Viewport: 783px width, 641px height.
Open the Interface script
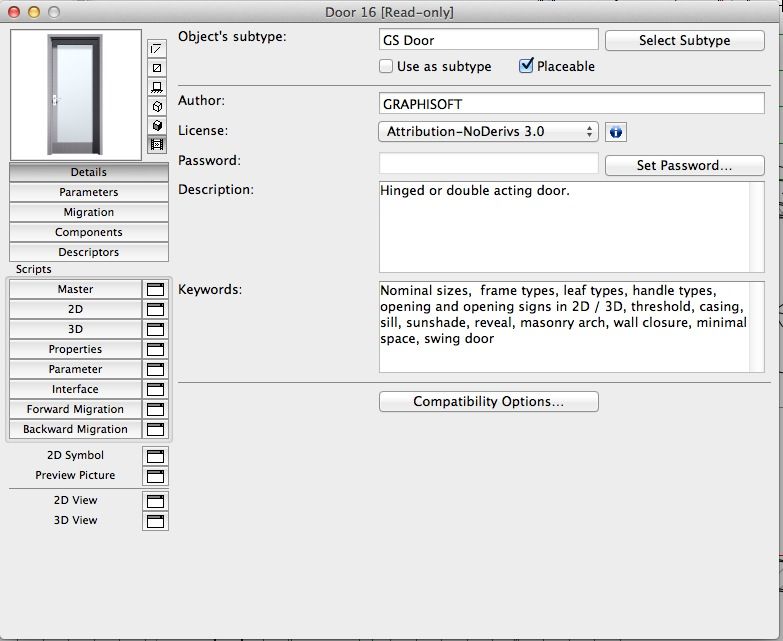(75, 389)
